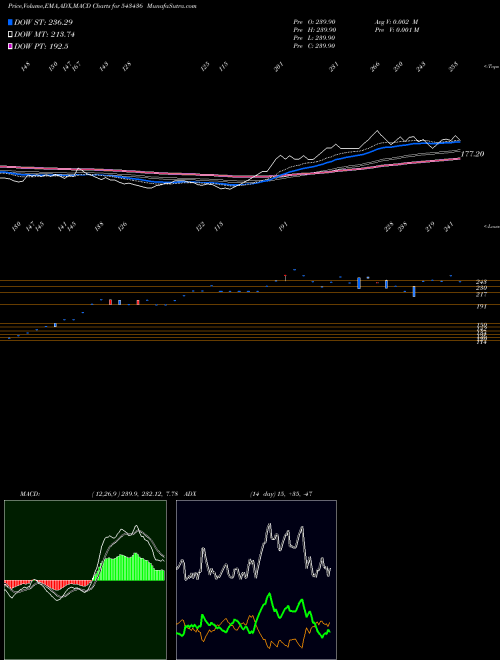Click the 201 top-axis value label
Viewport: 500px width, 660px height.
[279, 67]
